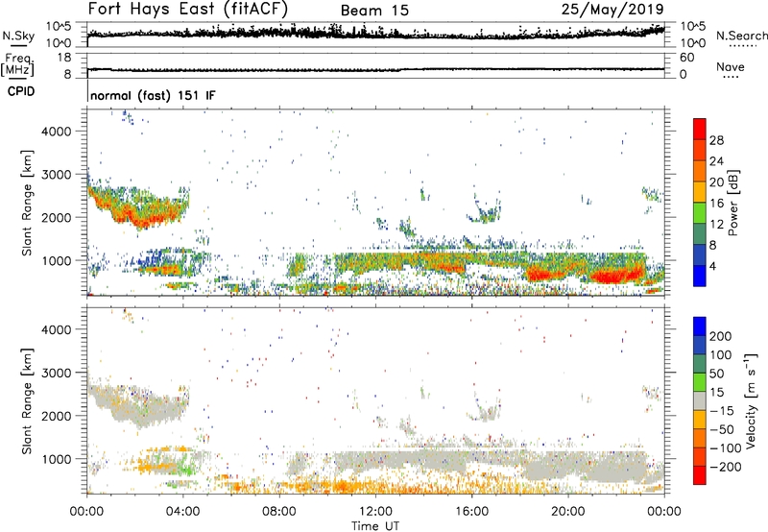
Task: Click the 'N.Search' legend label
Action: pos(741,36)
